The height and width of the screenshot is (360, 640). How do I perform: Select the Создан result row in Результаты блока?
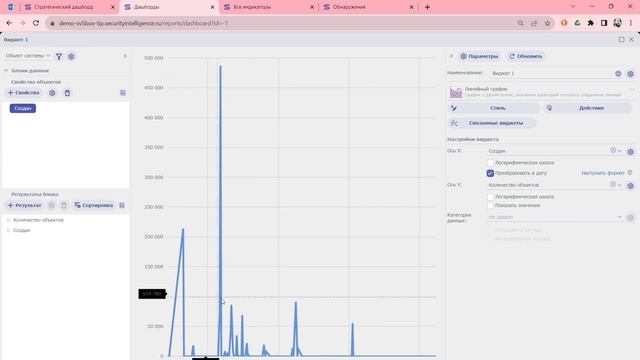22,230
